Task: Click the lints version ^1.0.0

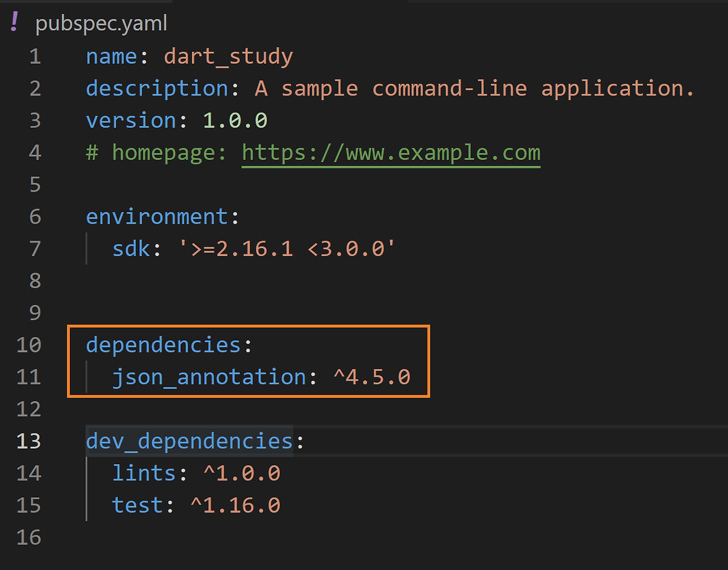Action: coord(241,473)
